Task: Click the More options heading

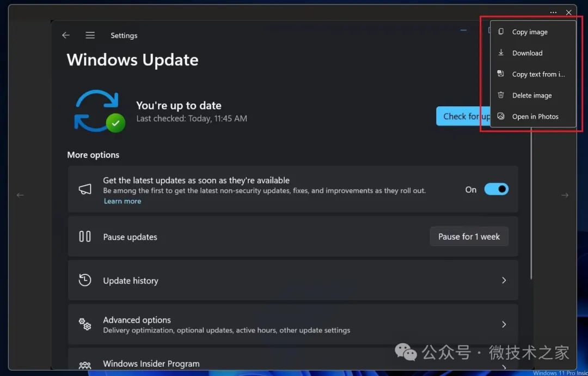Action: click(93, 155)
